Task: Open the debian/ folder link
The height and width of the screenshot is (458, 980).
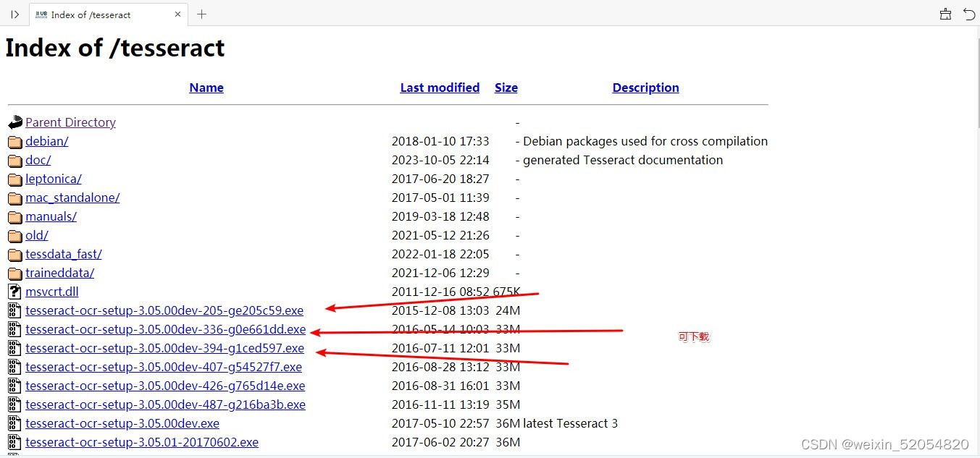Action: point(46,141)
